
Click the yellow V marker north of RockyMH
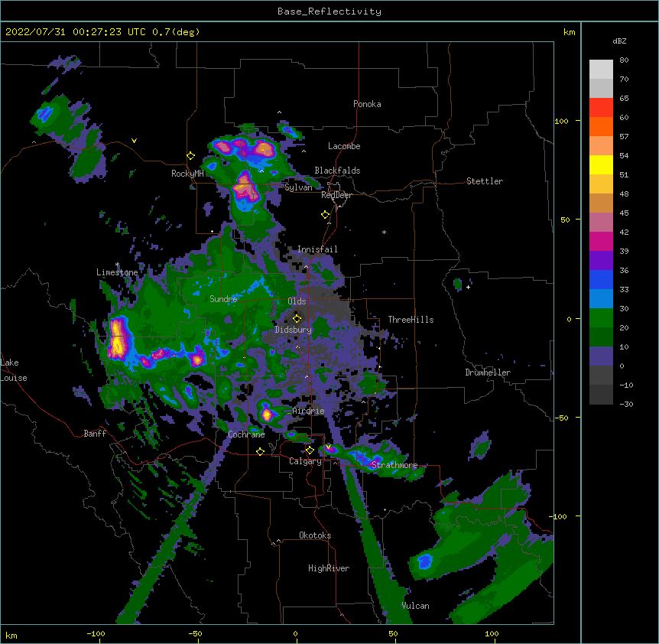(134, 141)
